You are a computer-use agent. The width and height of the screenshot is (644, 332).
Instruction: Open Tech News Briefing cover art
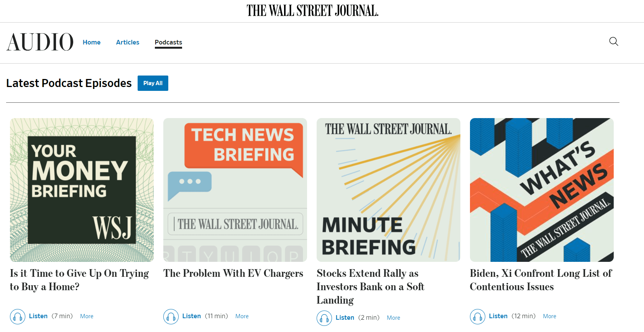(235, 190)
